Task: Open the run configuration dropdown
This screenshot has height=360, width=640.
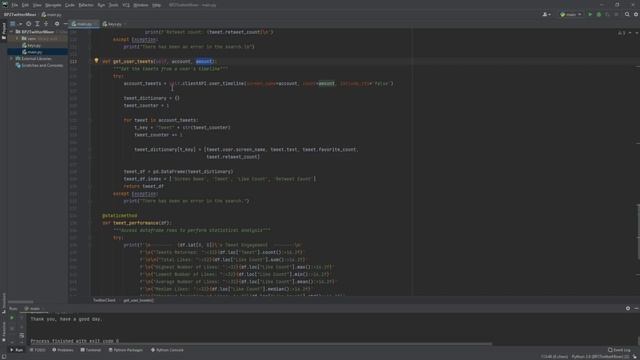Action: pos(571,15)
